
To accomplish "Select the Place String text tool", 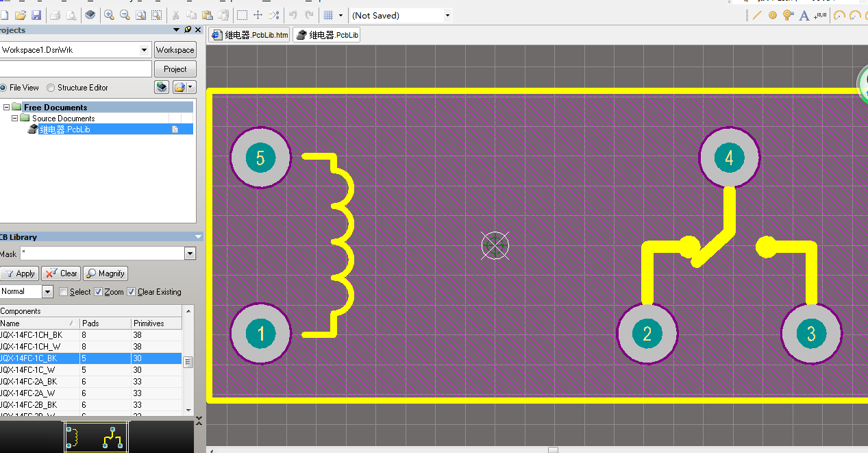I will [x=804, y=15].
